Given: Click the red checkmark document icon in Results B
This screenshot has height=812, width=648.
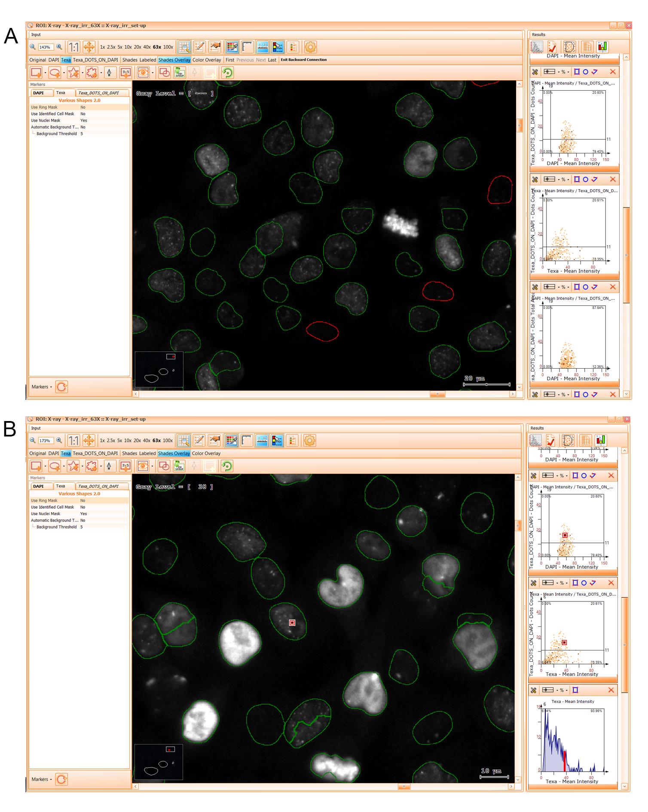Looking at the screenshot, I should click(551, 440).
